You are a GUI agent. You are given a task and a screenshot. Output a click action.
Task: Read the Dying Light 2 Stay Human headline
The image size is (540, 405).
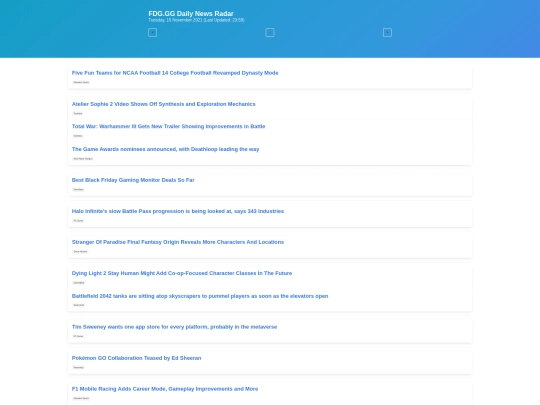pos(182,273)
